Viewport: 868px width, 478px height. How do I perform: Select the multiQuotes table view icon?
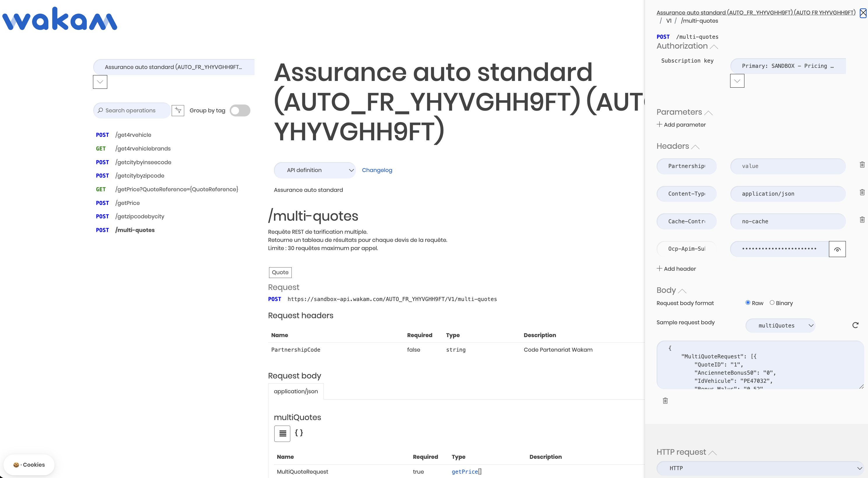(x=282, y=433)
